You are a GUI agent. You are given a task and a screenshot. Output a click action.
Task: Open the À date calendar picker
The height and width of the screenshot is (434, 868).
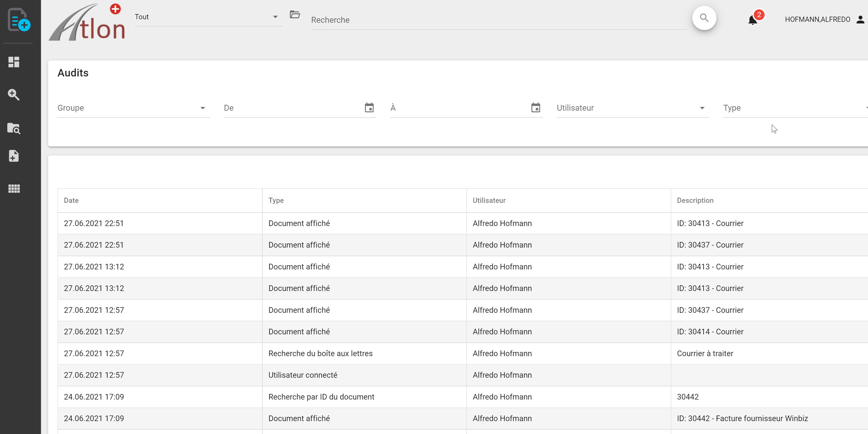535,108
